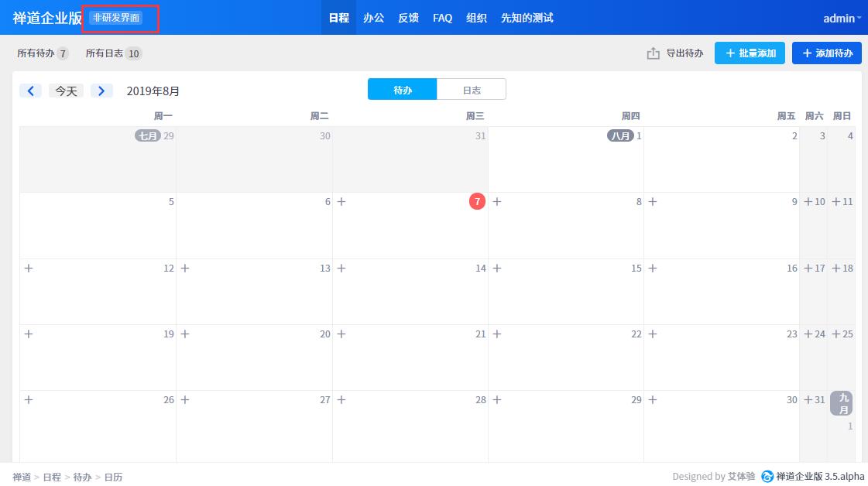Click the export todo icon

pos(654,53)
